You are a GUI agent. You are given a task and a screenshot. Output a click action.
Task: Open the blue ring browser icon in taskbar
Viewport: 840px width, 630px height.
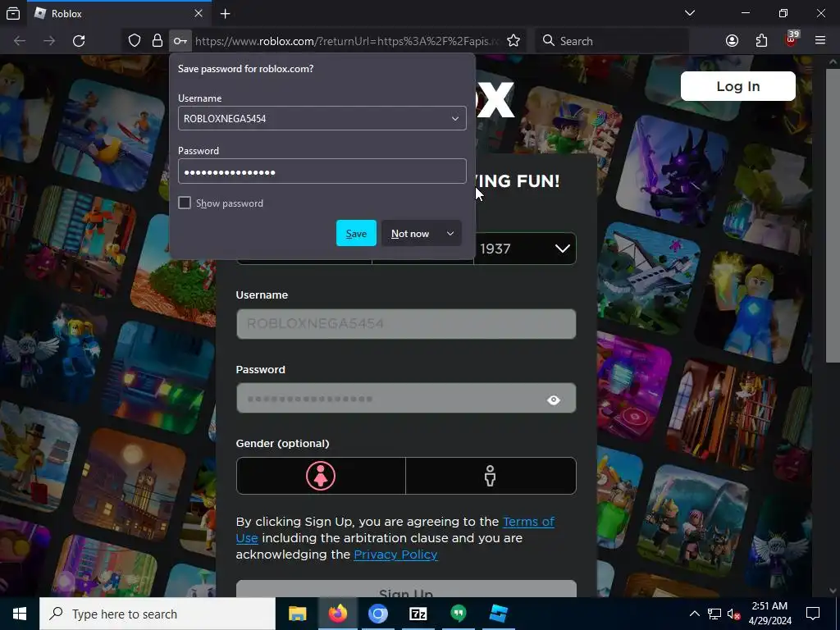[377, 614]
